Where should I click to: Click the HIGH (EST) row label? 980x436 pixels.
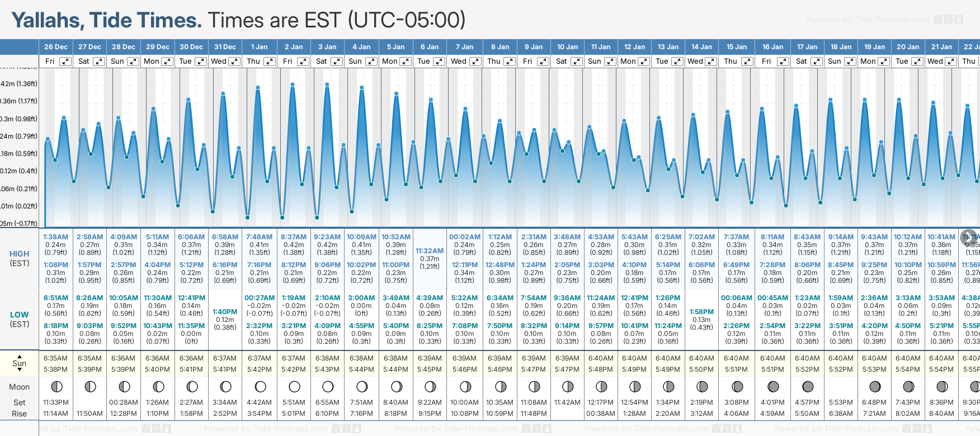coord(20,258)
